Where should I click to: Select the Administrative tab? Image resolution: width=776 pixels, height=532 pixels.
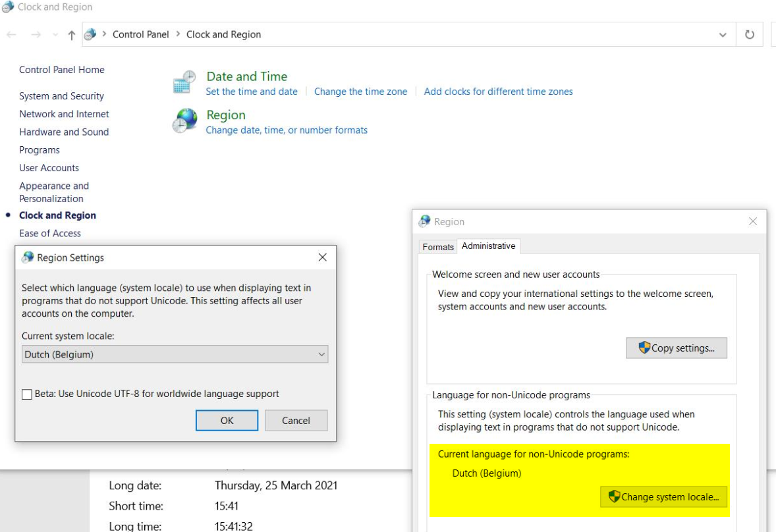[x=488, y=246]
